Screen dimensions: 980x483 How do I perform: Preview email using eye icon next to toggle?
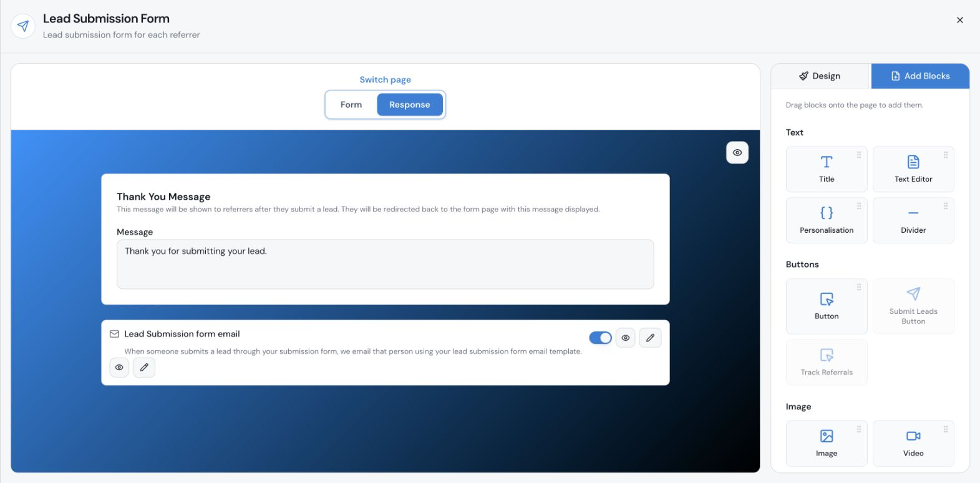(x=626, y=338)
